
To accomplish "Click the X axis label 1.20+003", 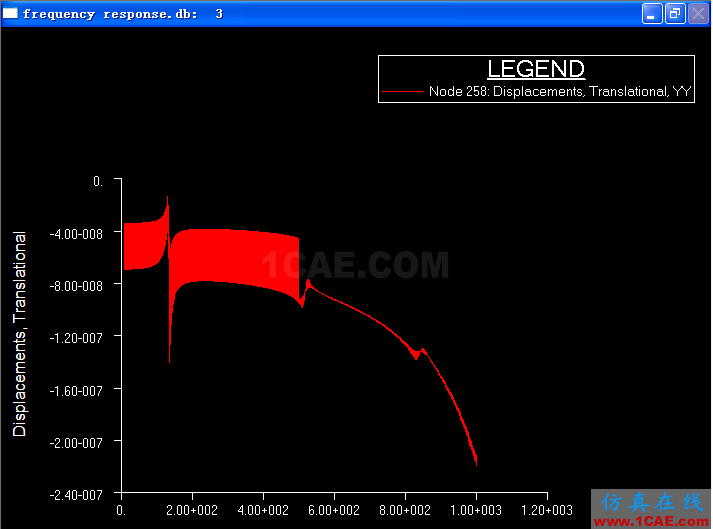I will 547,510.
